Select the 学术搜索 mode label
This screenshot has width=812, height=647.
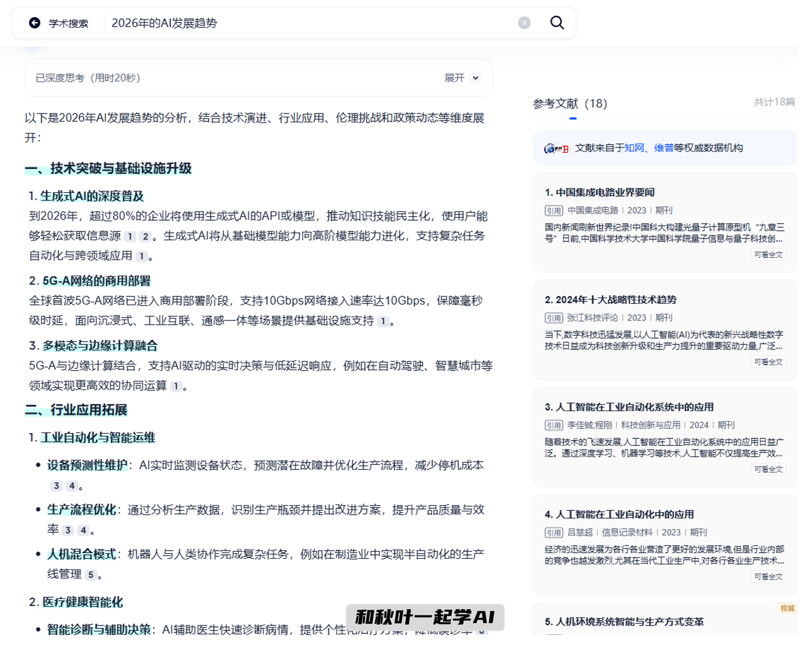[70, 23]
